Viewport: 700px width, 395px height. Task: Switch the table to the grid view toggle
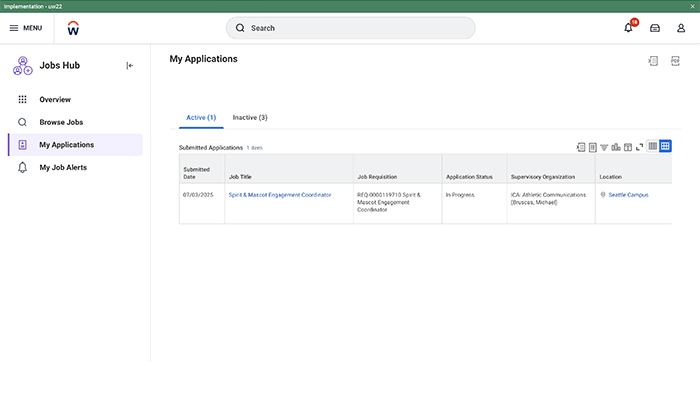click(x=665, y=146)
